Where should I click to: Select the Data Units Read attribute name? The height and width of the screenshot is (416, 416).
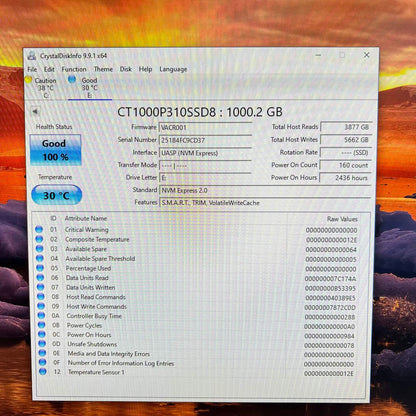tap(87, 278)
